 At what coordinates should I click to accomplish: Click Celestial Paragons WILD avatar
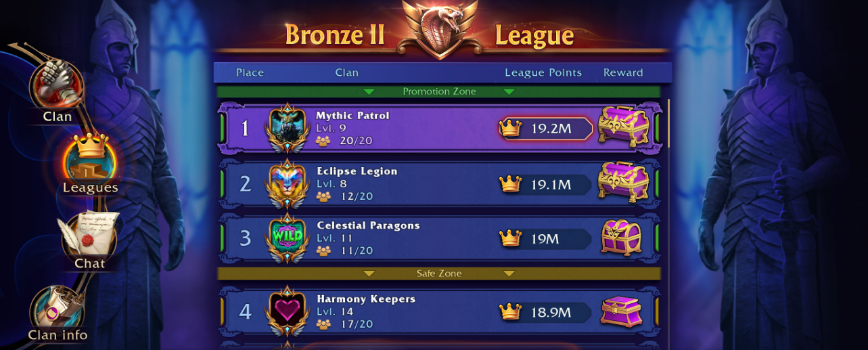click(x=288, y=238)
